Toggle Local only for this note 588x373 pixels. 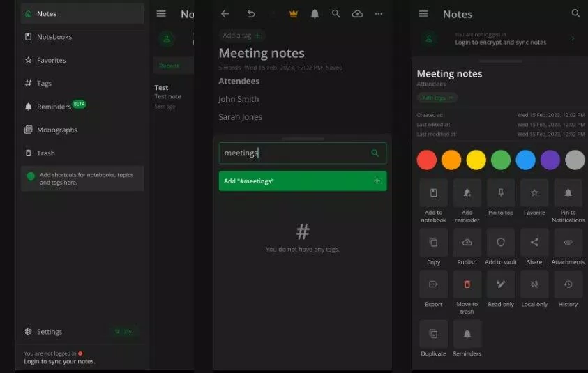[x=534, y=284]
